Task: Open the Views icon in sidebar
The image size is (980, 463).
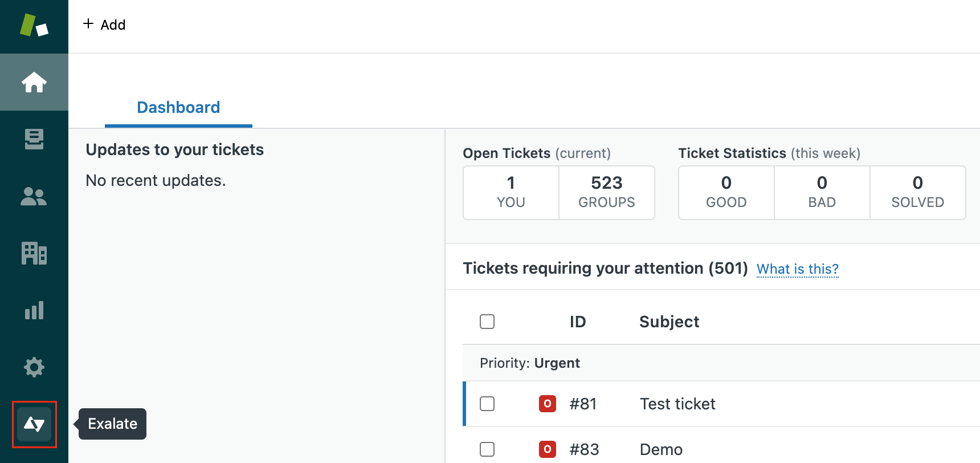Action: (x=34, y=139)
